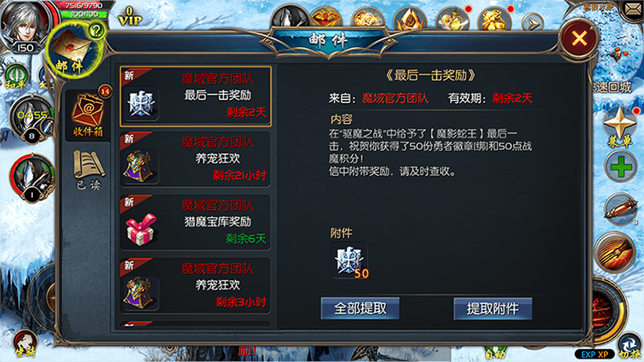Click the green question mark help icon
This screenshot has height=362, width=644.
tap(97, 31)
